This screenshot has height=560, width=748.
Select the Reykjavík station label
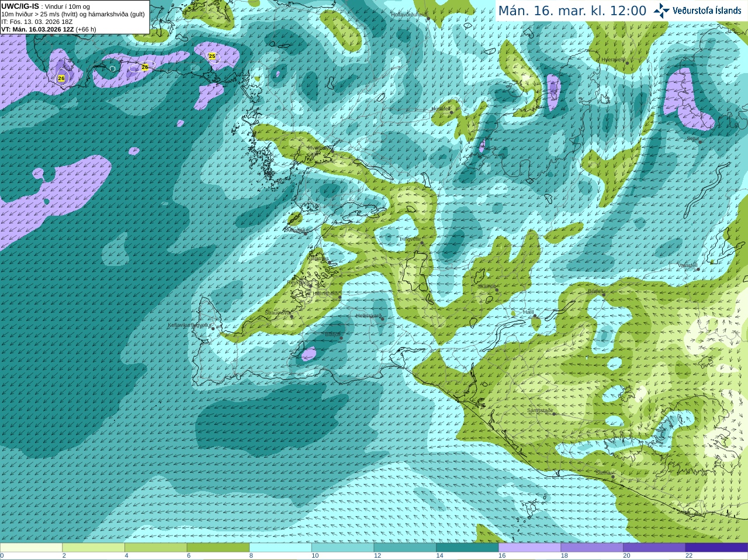click(x=298, y=282)
